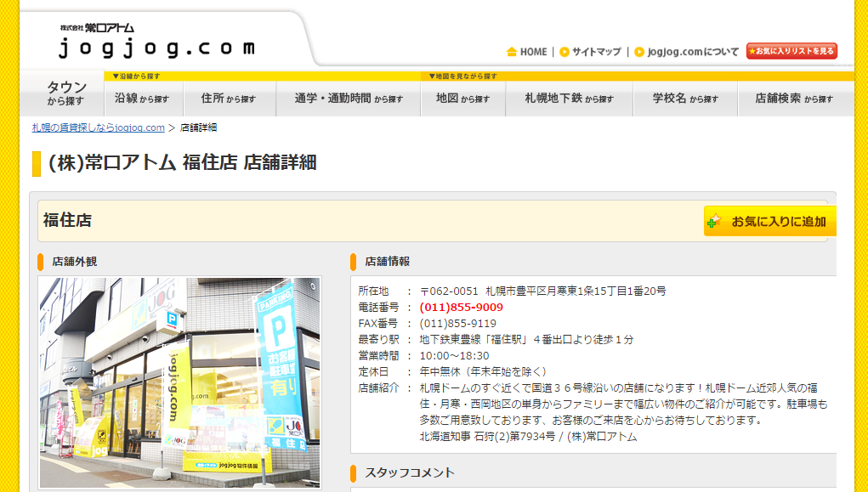Viewport: 868px width, 492px height.
Task: Click the HOME house icon
Action: [x=512, y=52]
